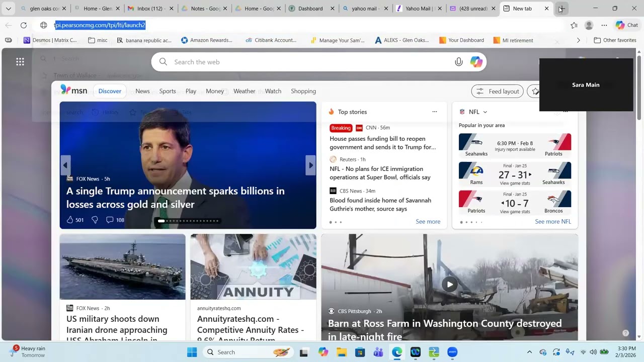
Task: Show more bookmarks bar items
Action: (x=579, y=40)
